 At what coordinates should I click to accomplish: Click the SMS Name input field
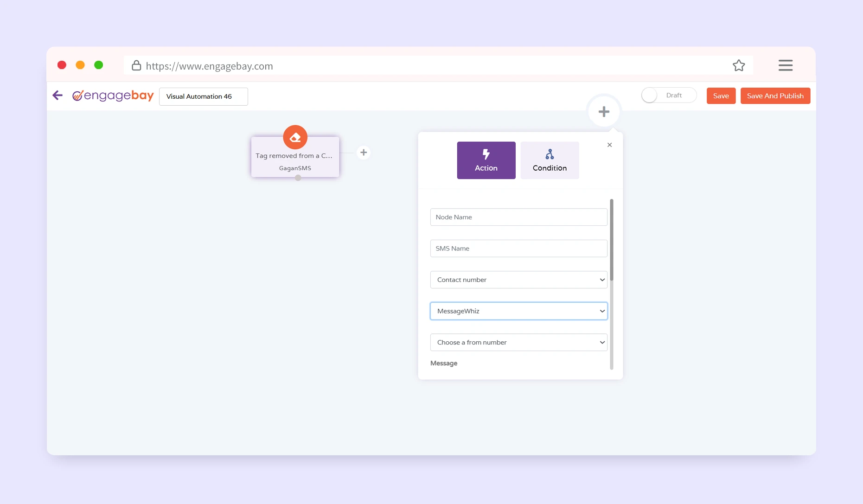click(518, 249)
